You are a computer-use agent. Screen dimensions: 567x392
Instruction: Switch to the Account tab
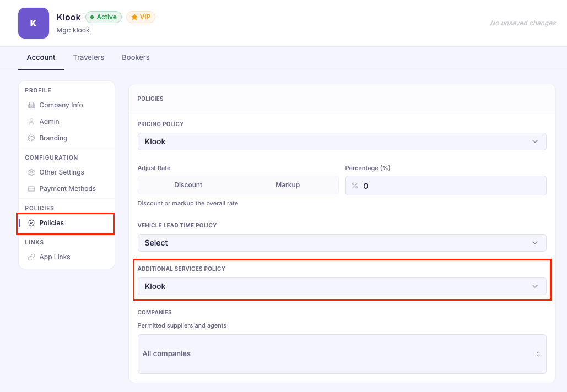coord(41,57)
